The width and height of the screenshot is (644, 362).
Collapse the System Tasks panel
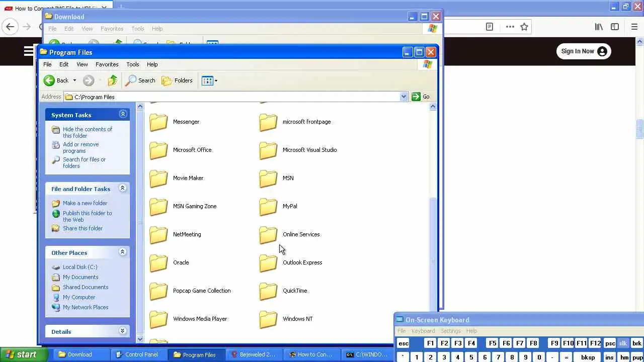tap(123, 114)
